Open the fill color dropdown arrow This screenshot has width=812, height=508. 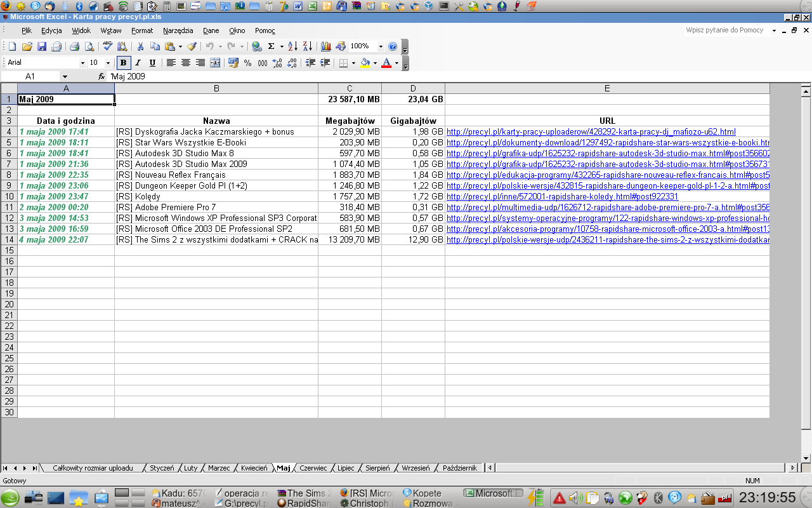[375, 63]
